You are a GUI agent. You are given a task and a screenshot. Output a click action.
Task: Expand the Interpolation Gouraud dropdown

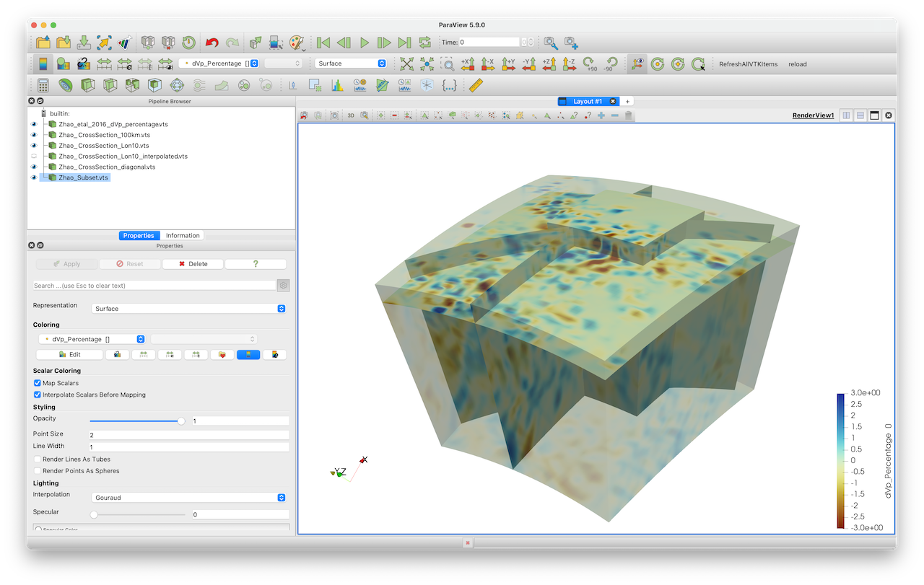pyautogui.click(x=190, y=498)
